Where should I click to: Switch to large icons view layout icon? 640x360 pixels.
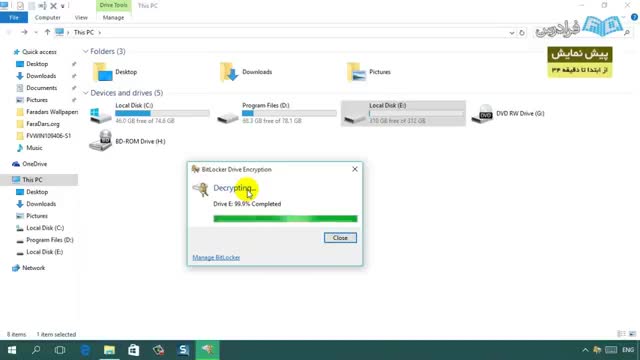click(x=632, y=334)
